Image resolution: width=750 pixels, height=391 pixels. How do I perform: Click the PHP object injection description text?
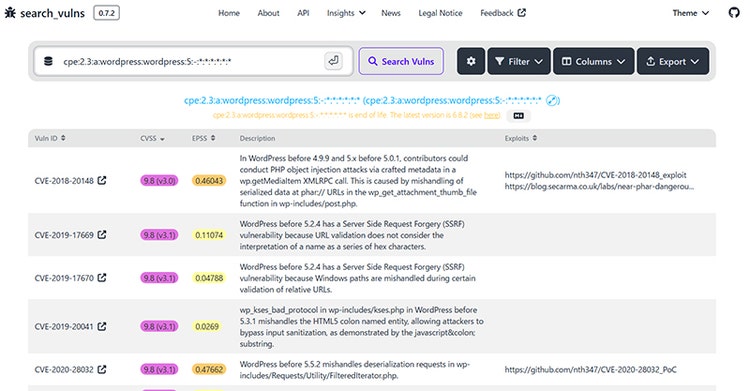[x=358, y=180]
